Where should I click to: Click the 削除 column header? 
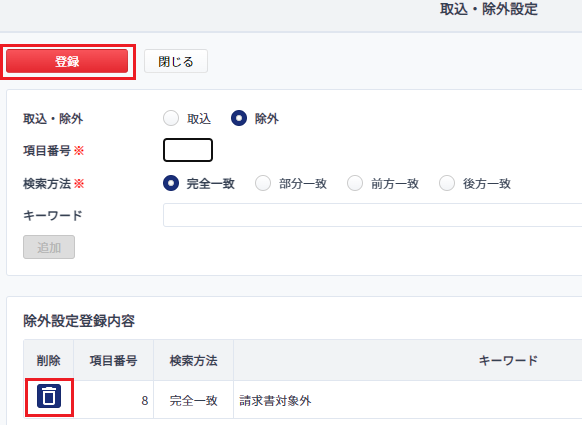pos(49,360)
